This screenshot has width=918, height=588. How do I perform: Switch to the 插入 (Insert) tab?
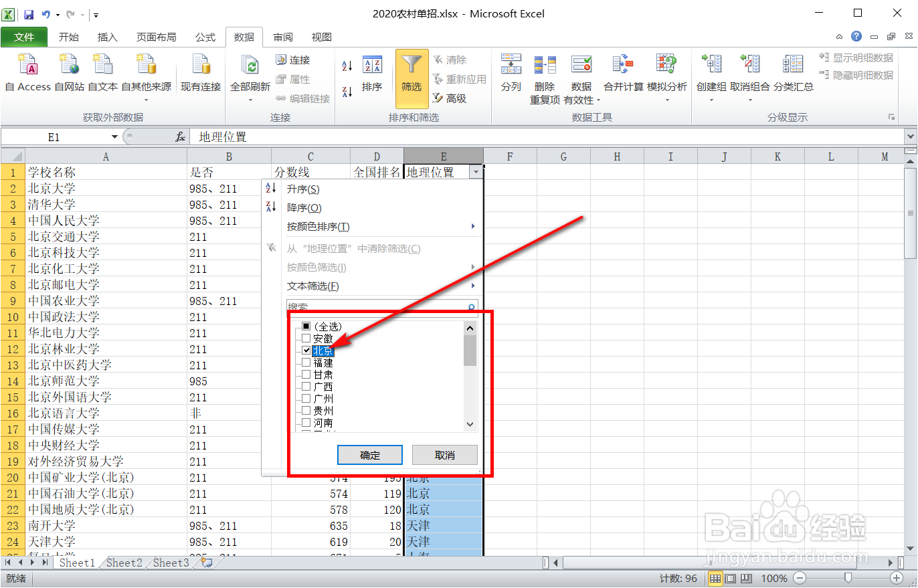click(x=107, y=37)
